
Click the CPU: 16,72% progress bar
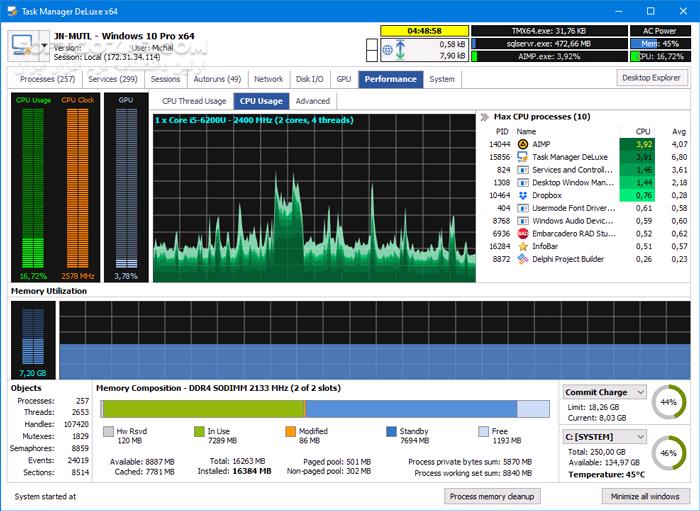[660, 57]
